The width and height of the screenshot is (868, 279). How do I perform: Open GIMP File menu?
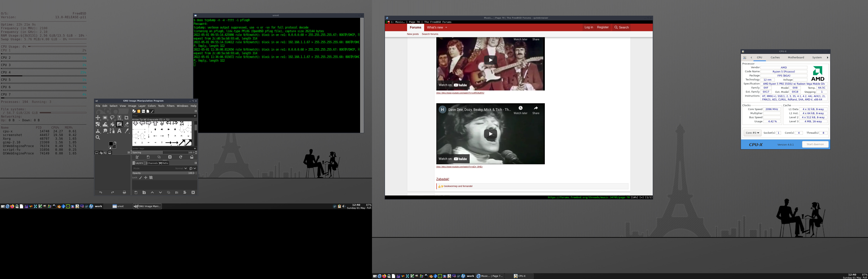click(x=98, y=106)
